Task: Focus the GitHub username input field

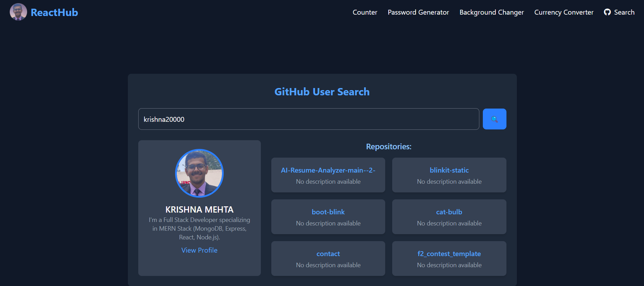Action: point(308,119)
